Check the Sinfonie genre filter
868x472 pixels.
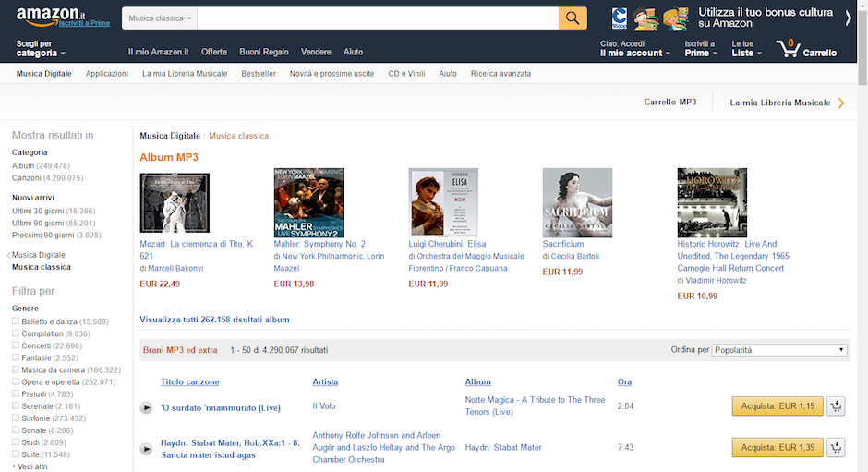[16, 418]
